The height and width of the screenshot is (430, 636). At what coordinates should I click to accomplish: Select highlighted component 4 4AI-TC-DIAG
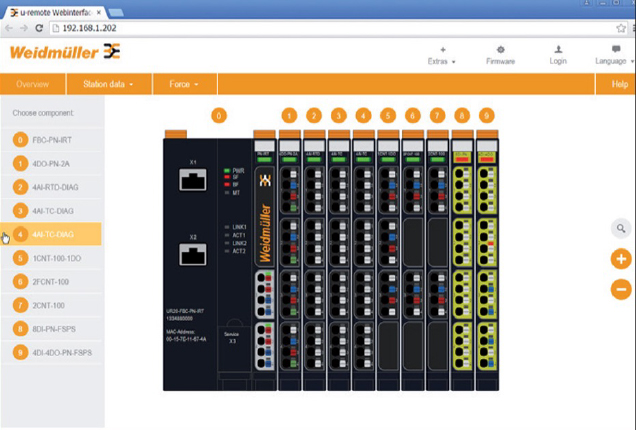(51, 234)
